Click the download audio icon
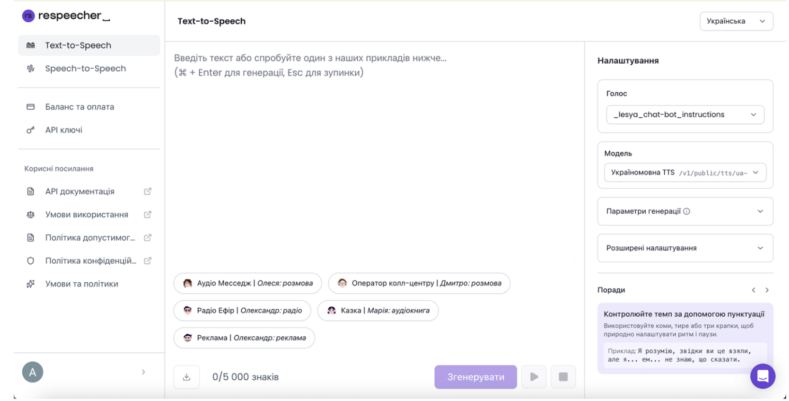 (187, 377)
